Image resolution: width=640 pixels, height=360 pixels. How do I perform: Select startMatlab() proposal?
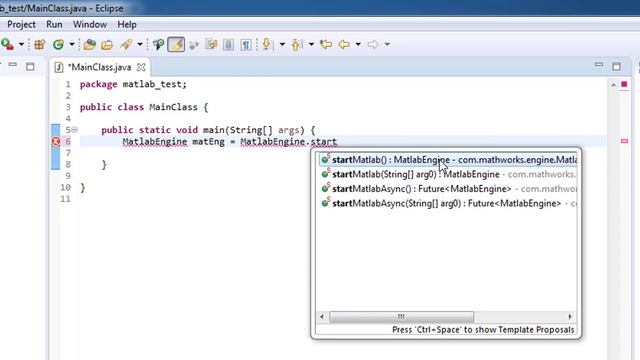click(448, 160)
